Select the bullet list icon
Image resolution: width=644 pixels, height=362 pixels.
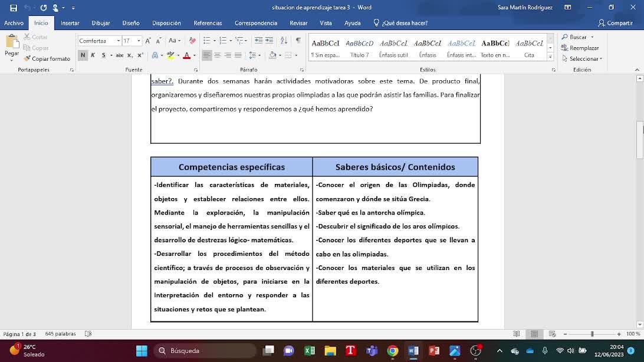206,41
